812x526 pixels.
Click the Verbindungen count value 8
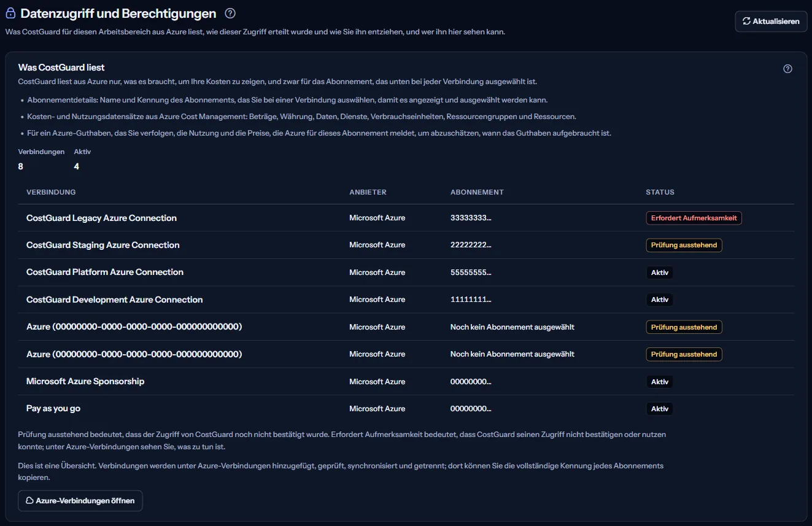[x=21, y=166]
